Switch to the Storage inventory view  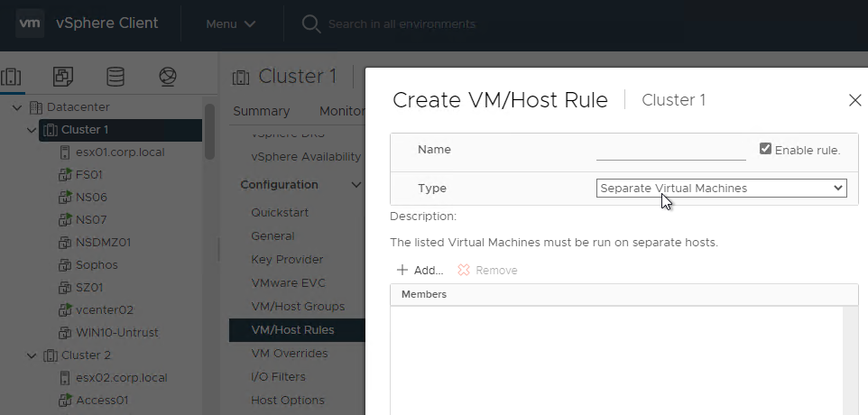(x=115, y=77)
